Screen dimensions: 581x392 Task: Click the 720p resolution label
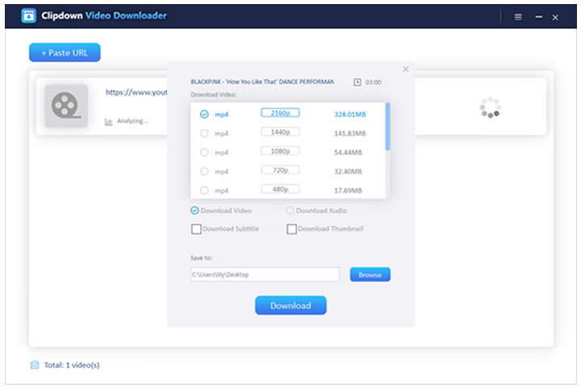(x=280, y=170)
